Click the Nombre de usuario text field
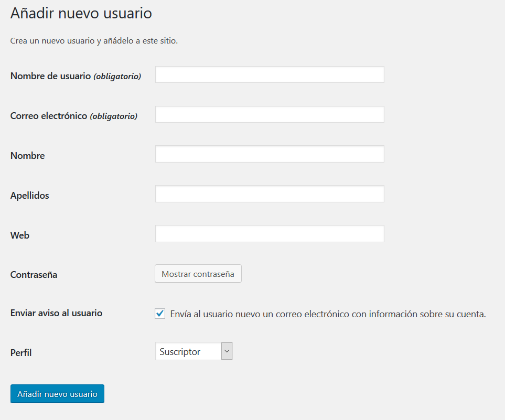The height and width of the screenshot is (420, 505). coord(270,74)
